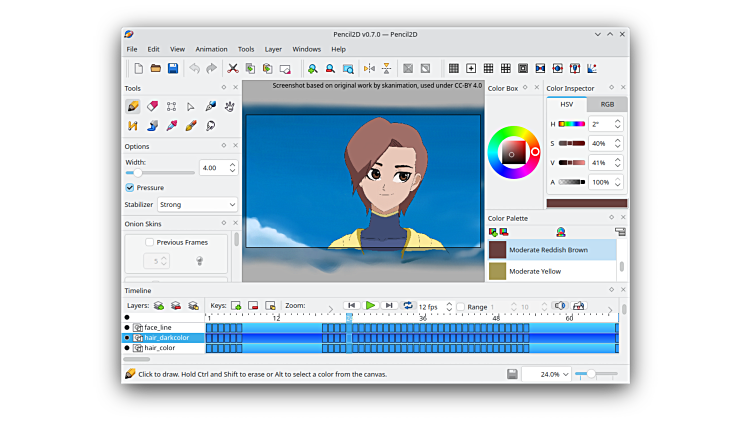
Task: Click the Cut scissors icon
Action: pyautogui.click(x=233, y=68)
